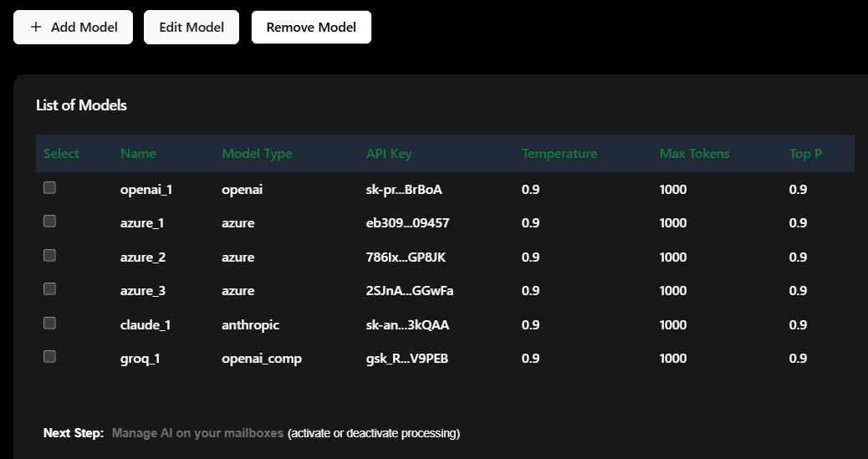The image size is (868, 459).
Task: Click Max Tokens value for claude_1
Action: pos(673,324)
